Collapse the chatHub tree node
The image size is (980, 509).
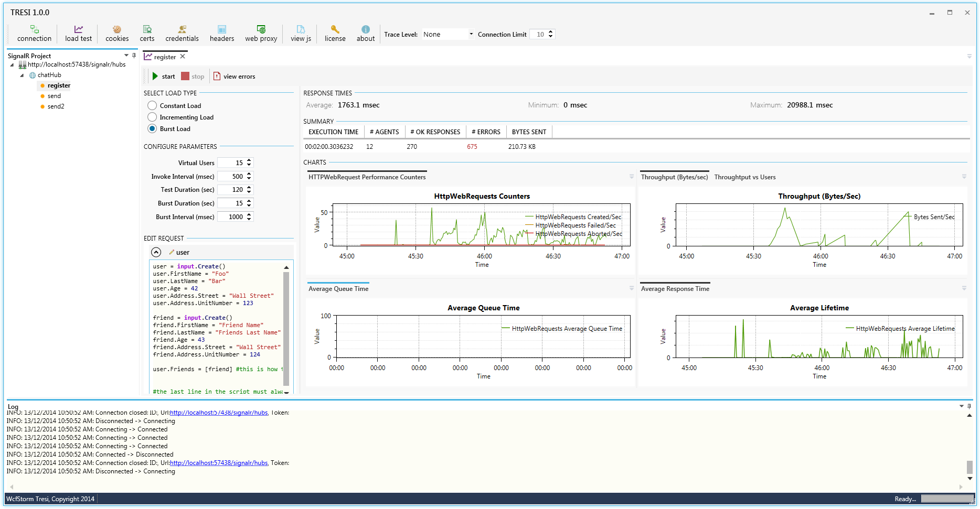(x=22, y=75)
